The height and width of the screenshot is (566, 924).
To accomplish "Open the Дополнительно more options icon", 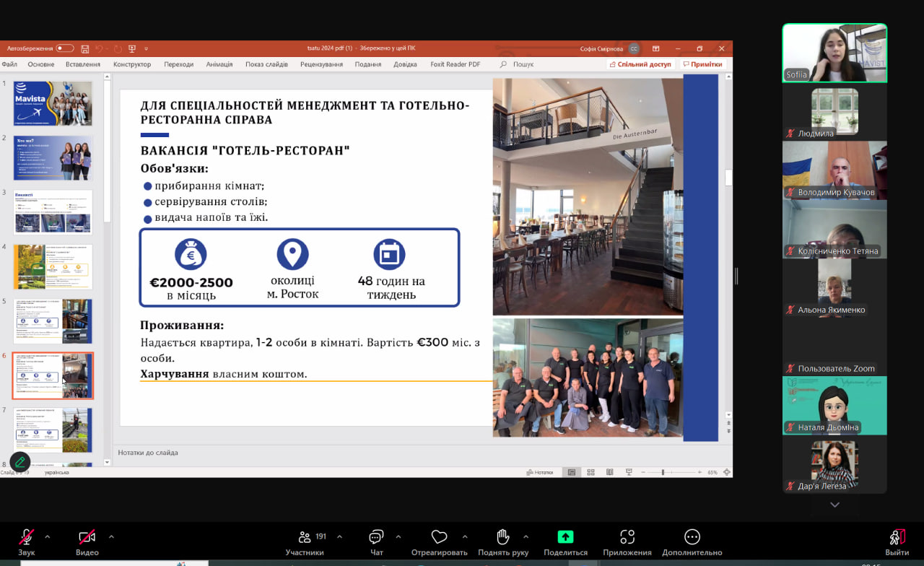I will pos(692,537).
